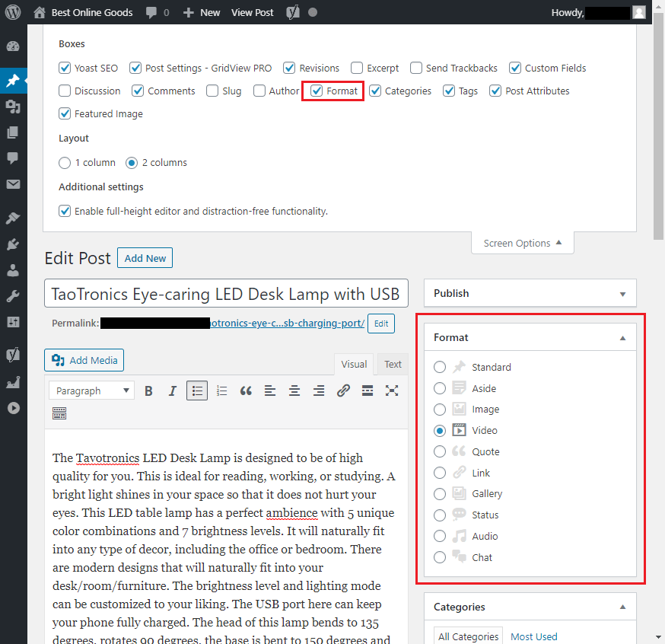The height and width of the screenshot is (644, 665).
Task: Click View Post in the admin bar
Action: (253, 12)
